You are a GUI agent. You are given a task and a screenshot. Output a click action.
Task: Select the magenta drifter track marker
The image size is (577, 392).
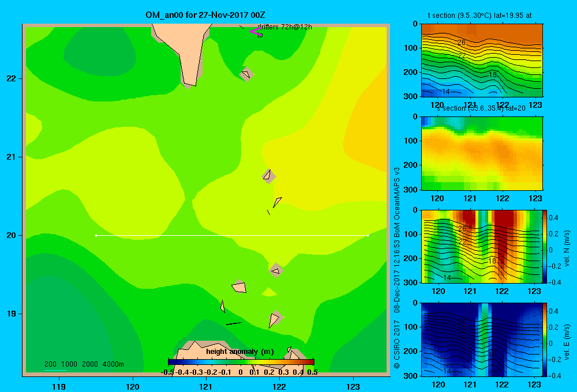coord(255,31)
